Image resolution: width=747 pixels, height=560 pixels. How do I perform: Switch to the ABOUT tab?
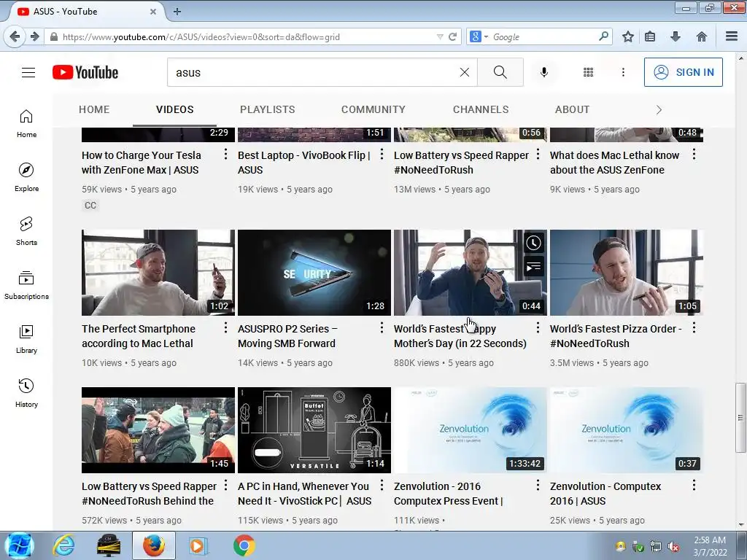tap(572, 109)
